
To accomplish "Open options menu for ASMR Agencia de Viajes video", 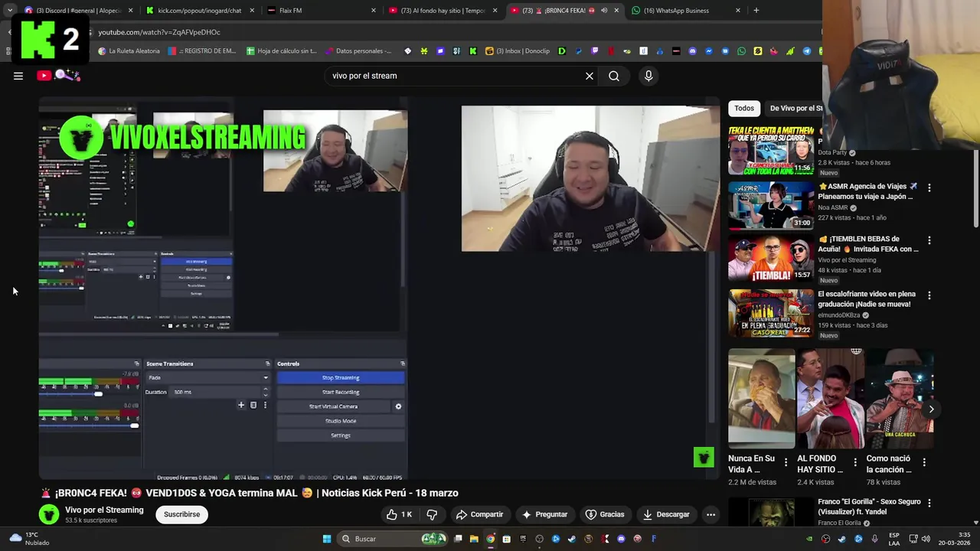I will click(x=929, y=187).
